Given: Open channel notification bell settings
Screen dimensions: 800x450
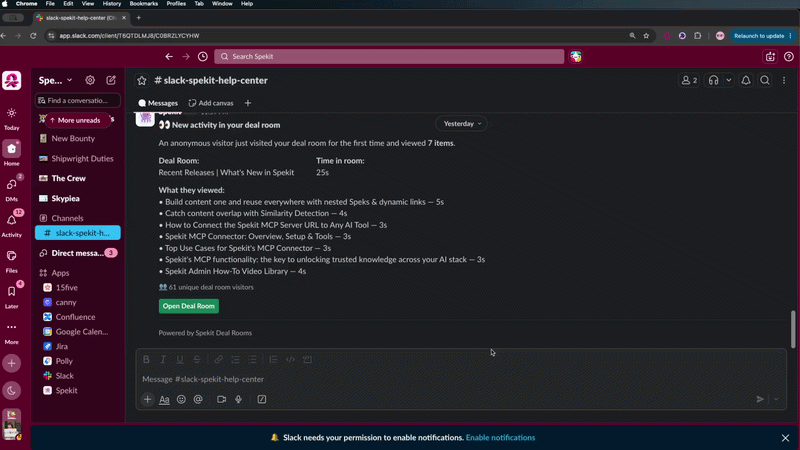Looking at the screenshot, I should pos(746,81).
